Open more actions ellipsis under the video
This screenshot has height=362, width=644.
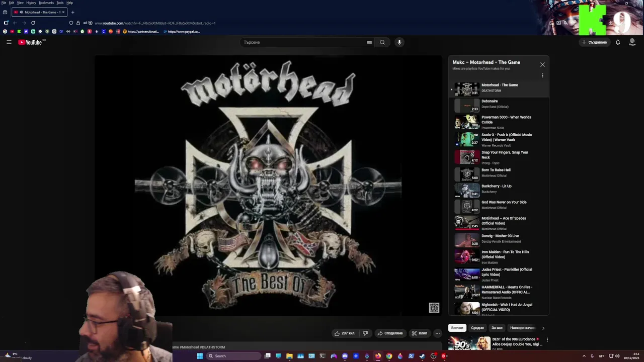tap(438, 333)
